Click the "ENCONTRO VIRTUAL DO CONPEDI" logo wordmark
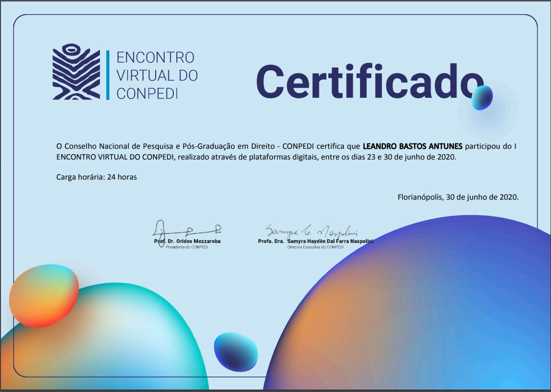The image size is (551, 392). pos(157,75)
